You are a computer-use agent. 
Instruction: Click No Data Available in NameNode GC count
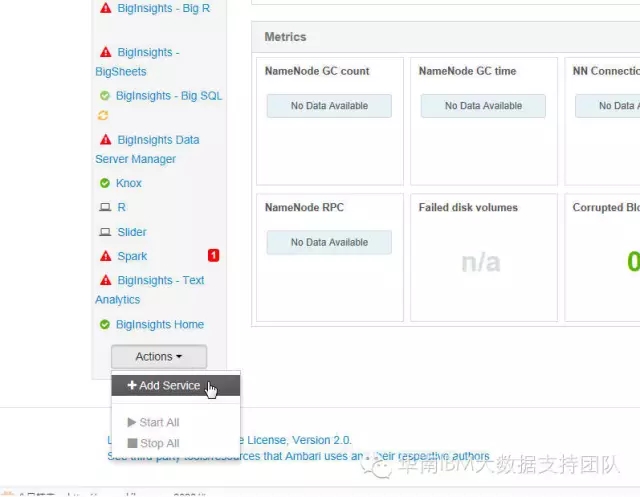[x=329, y=106]
